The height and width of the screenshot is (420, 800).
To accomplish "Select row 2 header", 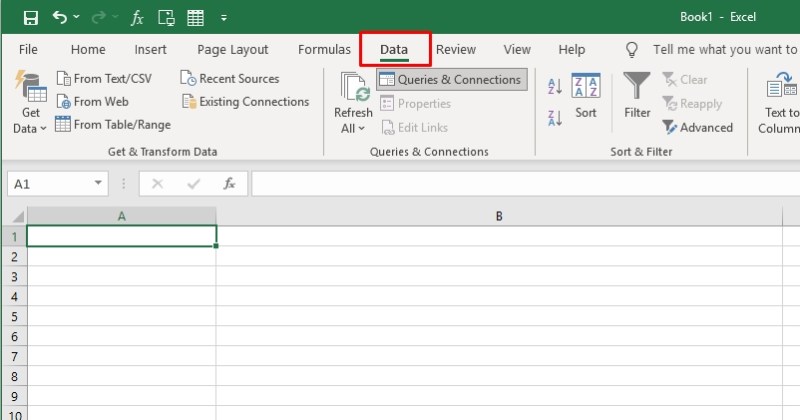I will point(14,256).
